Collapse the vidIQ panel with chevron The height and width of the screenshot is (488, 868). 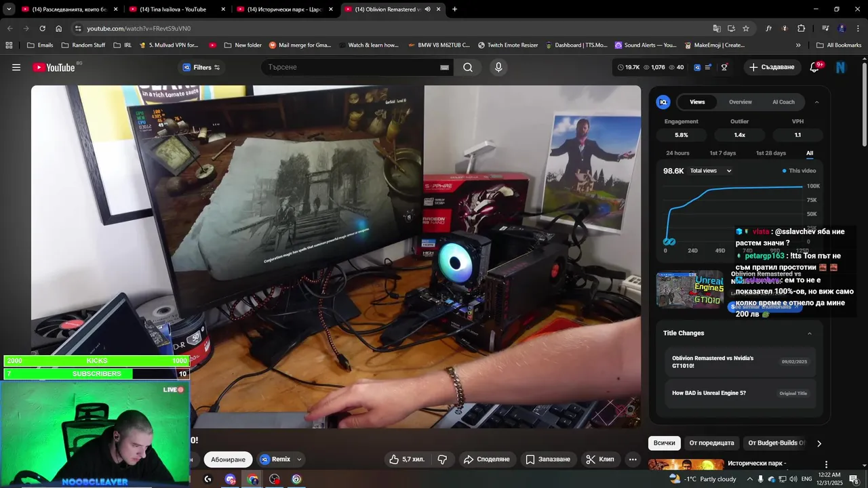[x=816, y=102]
